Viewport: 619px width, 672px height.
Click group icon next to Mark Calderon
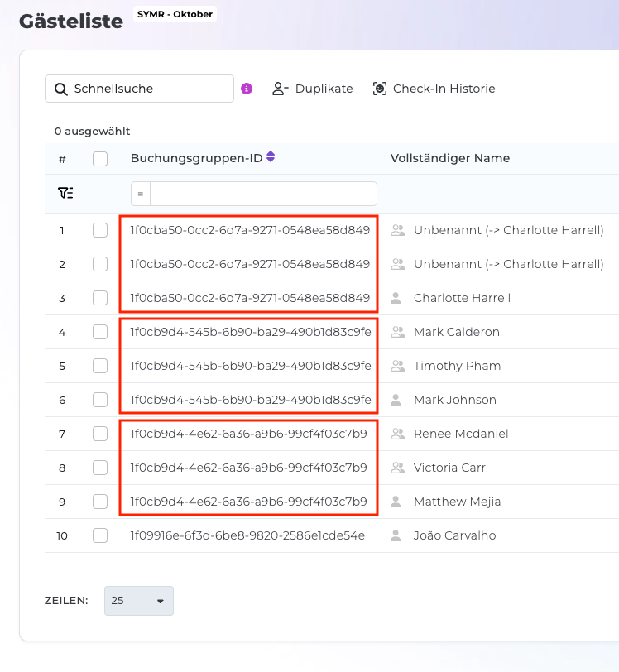[398, 332]
